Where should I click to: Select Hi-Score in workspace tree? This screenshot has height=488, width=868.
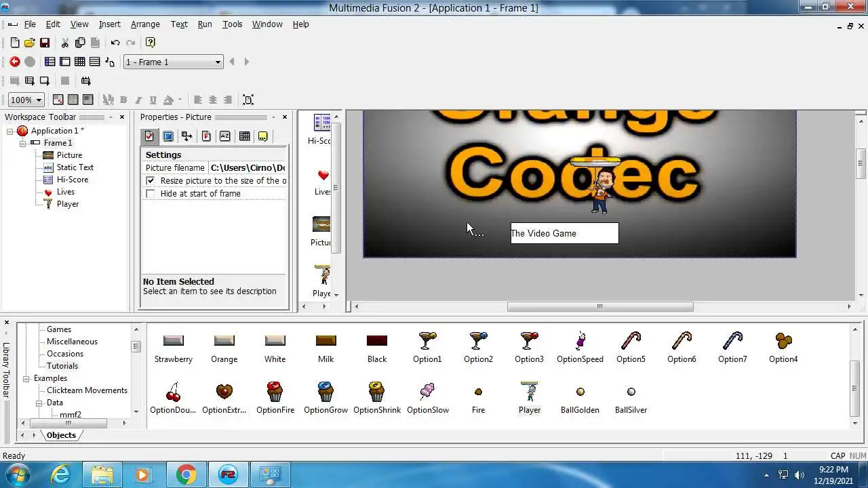pyautogui.click(x=73, y=180)
